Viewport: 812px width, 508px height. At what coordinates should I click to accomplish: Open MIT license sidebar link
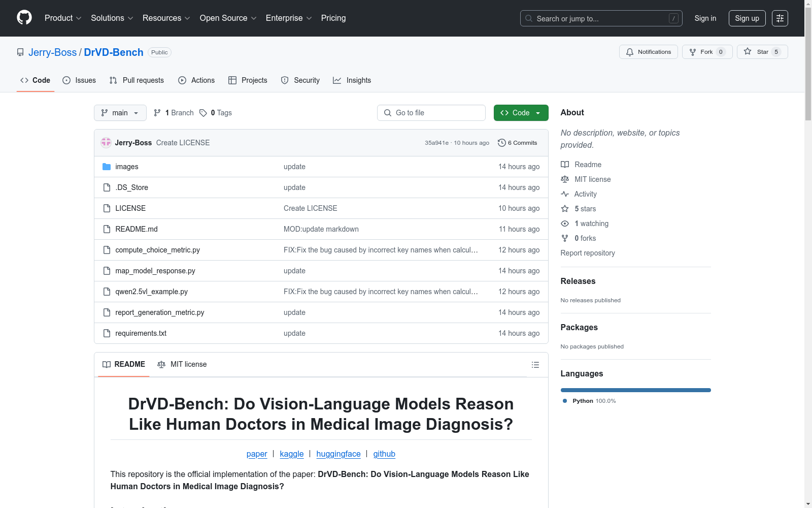[586, 179]
